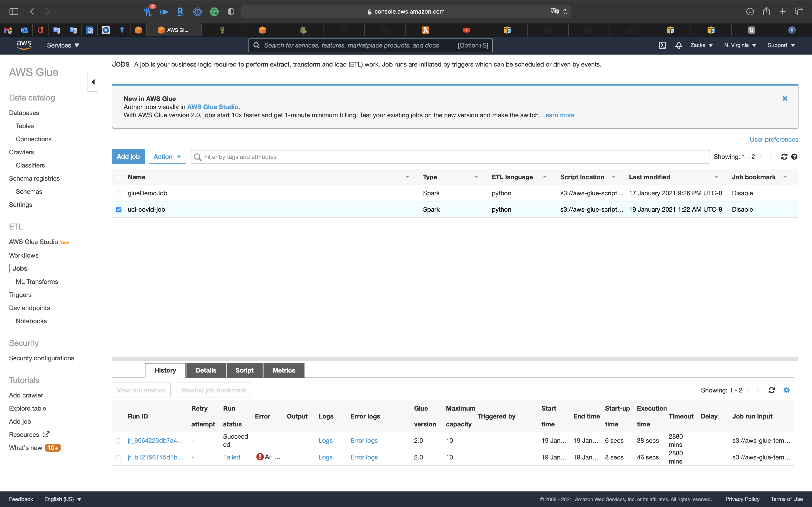Screen dimensions: 812x507
Task: Select the failed job run radio button
Action: click(x=119, y=457)
